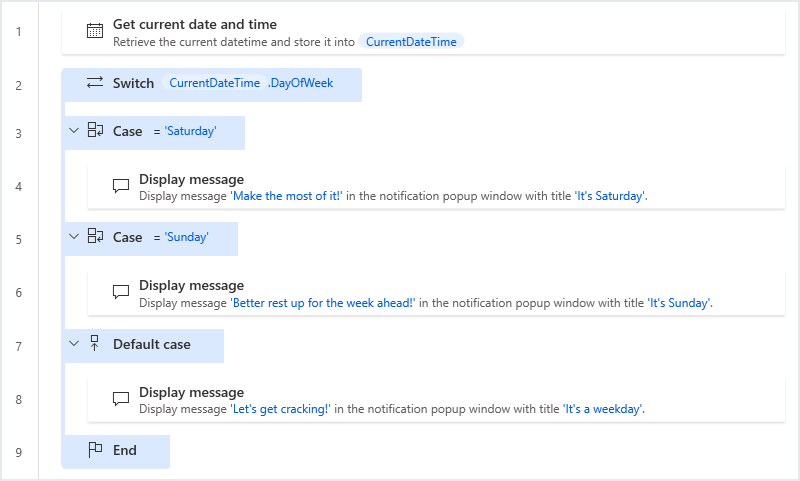Click line number 5

click(x=19, y=240)
